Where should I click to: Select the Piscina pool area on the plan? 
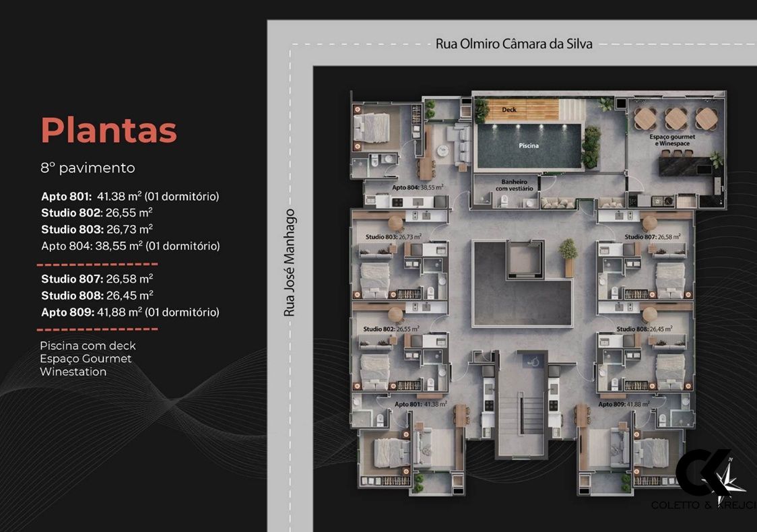(528, 145)
